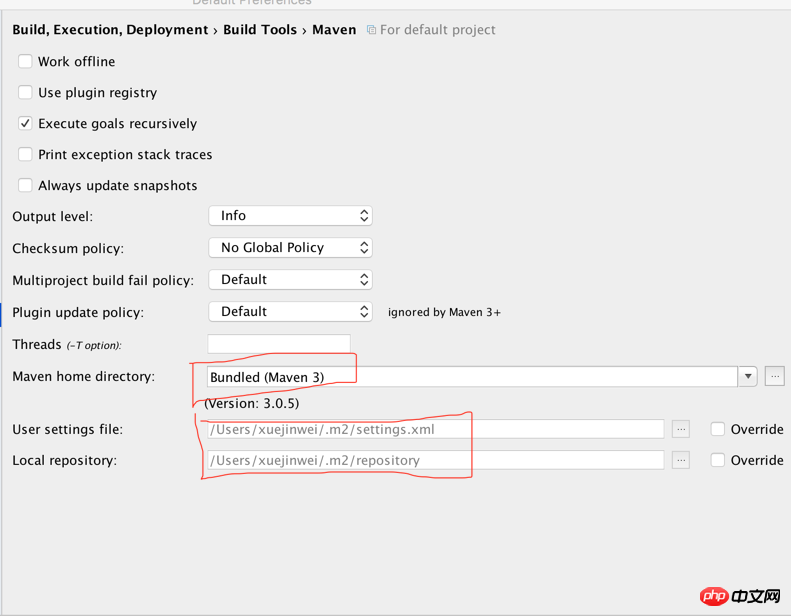The width and height of the screenshot is (791, 616).
Task: Expand Maven home directory dropdown arrow
Action: pos(748,377)
